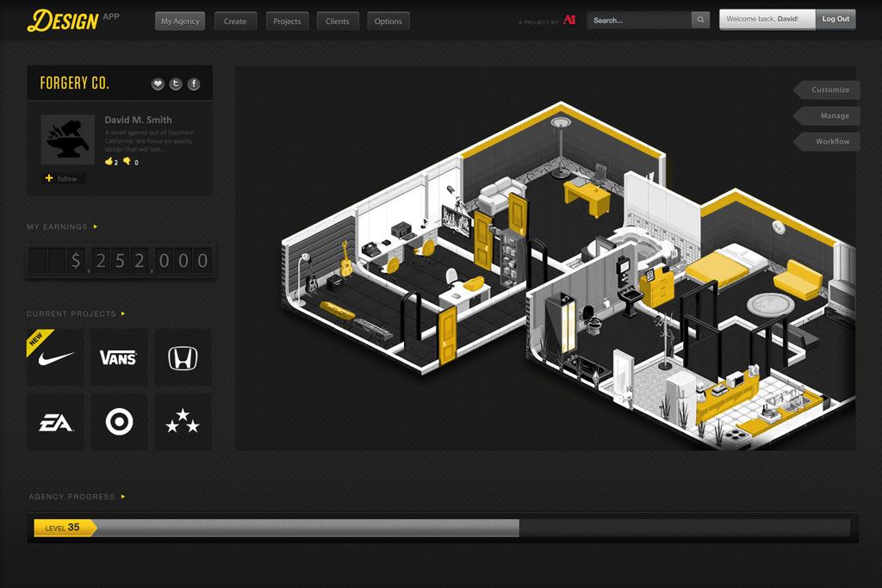Expand the Current Projects section

click(123, 314)
